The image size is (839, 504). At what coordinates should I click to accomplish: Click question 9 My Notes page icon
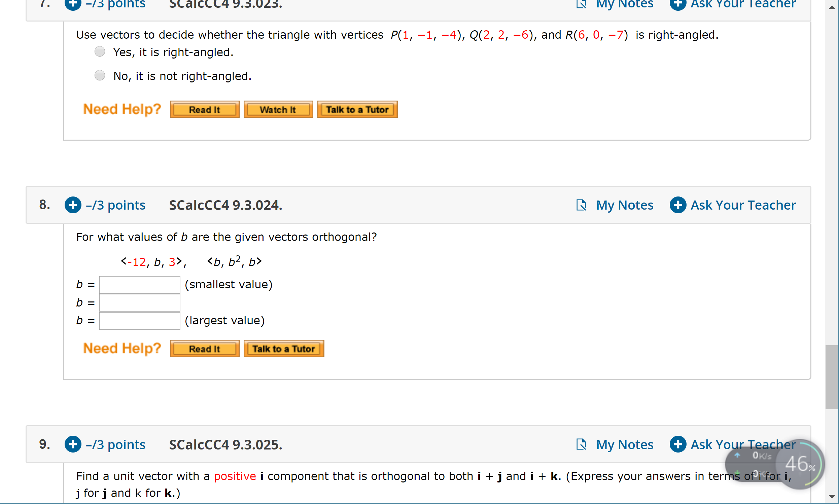(x=581, y=444)
